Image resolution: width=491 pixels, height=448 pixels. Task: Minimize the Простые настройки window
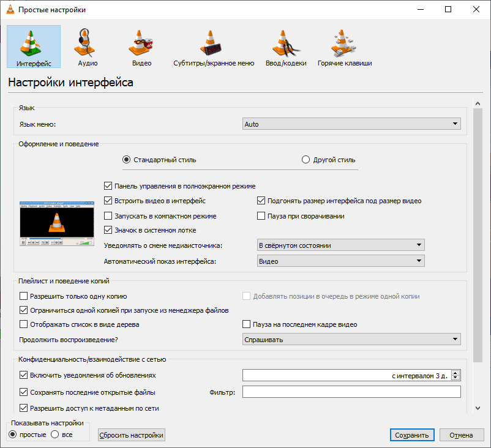(421, 9)
